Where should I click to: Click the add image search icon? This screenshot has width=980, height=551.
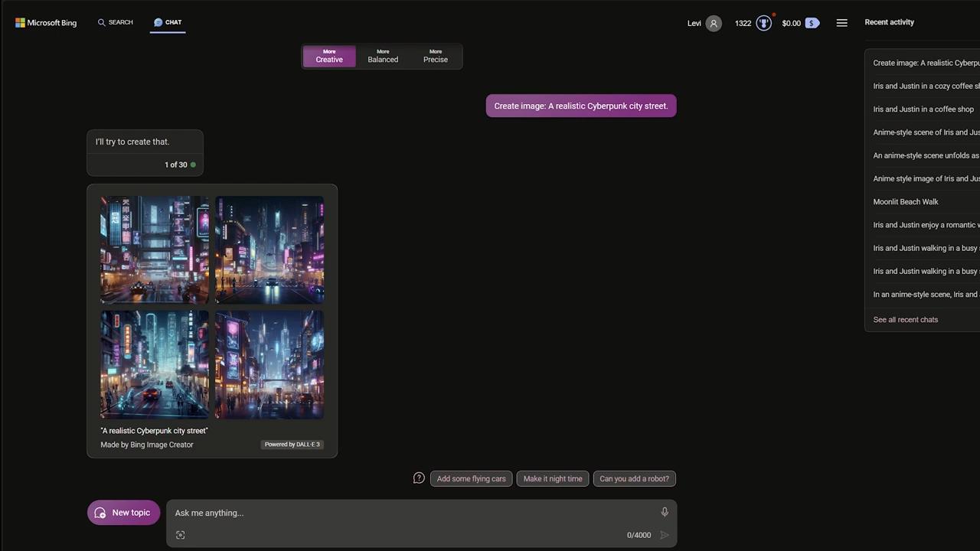tap(181, 535)
